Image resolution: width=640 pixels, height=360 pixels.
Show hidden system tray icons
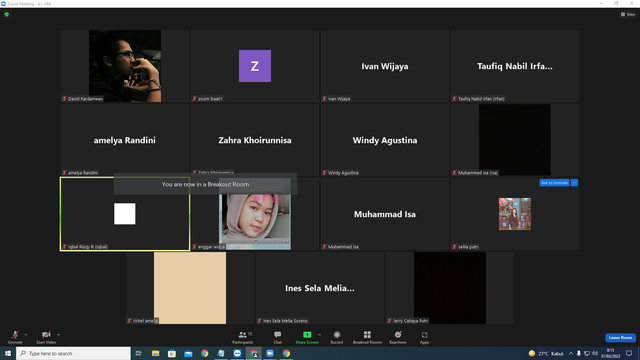[571, 353]
